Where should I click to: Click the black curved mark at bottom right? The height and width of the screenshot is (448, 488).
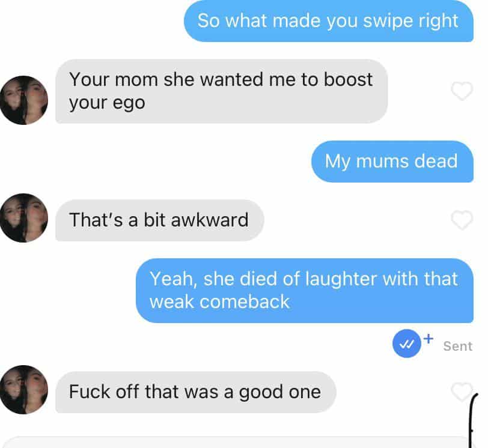[x=472, y=420]
